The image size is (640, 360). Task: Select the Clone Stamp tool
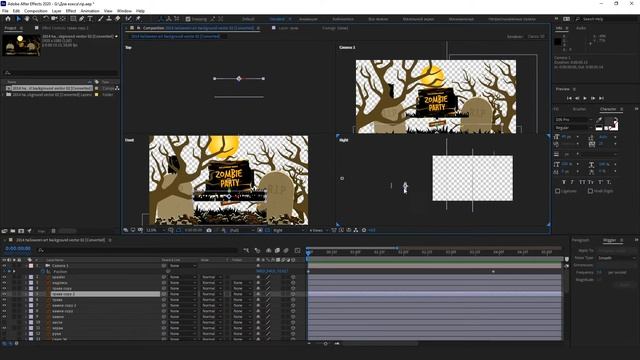(109, 19)
